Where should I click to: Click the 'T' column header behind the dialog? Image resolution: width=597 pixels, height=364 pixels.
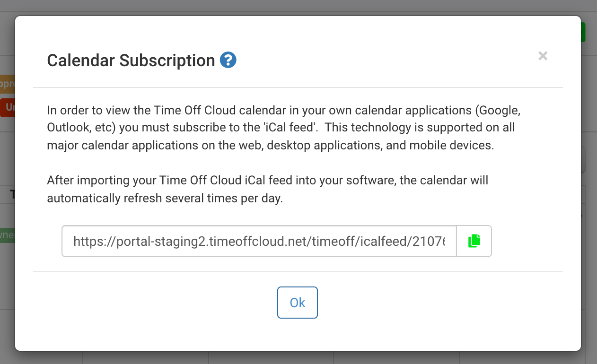pyautogui.click(x=12, y=194)
